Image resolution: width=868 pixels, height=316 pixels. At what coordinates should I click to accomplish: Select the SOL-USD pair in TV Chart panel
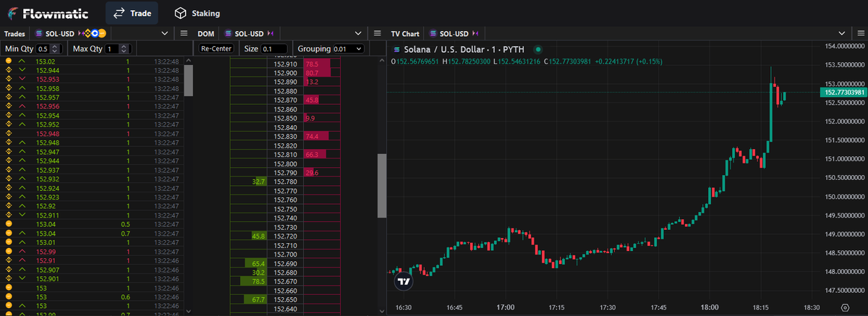[x=454, y=33]
